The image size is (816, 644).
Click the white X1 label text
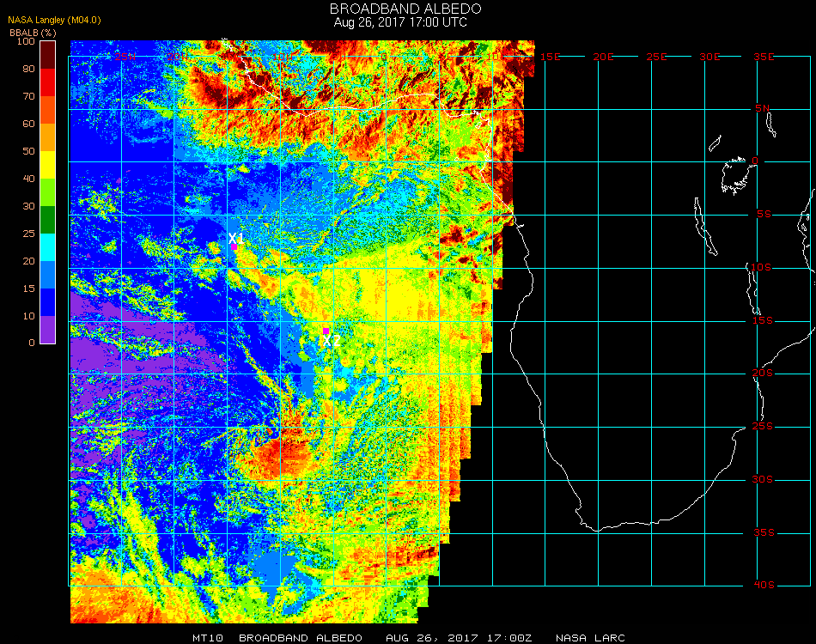(x=236, y=238)
